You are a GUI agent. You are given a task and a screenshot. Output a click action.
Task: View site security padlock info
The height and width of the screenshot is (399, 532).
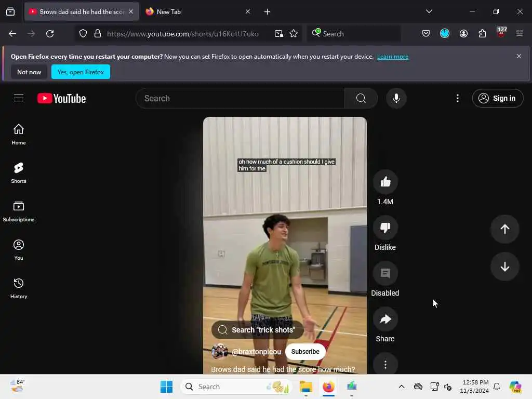(x=98, y=34)
